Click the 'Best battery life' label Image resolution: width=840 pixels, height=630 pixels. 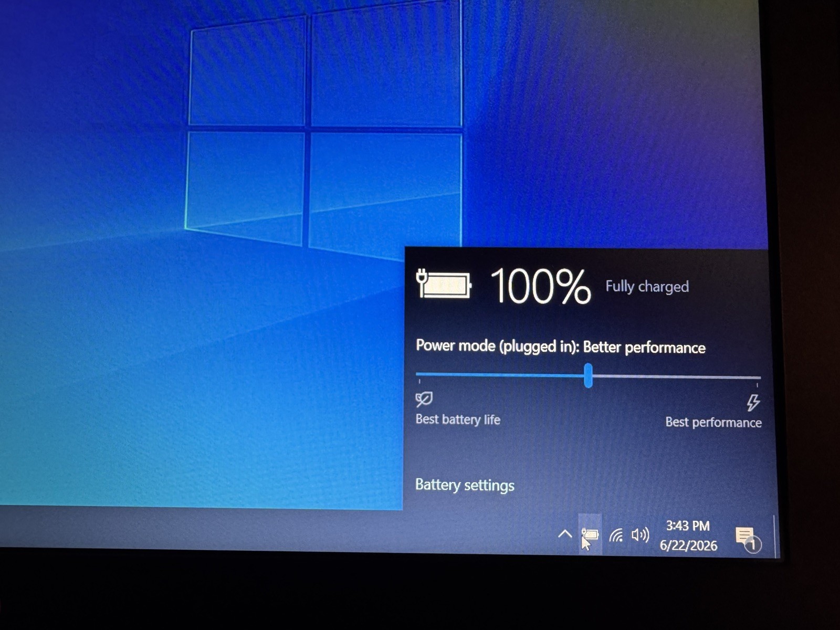click(458, 419)
